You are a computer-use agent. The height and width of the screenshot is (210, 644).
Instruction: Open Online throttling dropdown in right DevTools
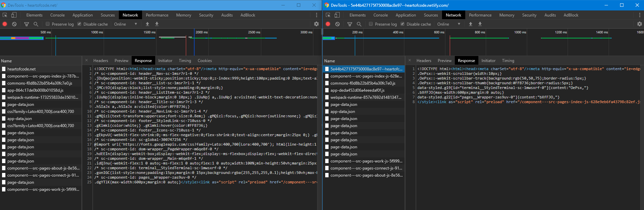point(449,24)
